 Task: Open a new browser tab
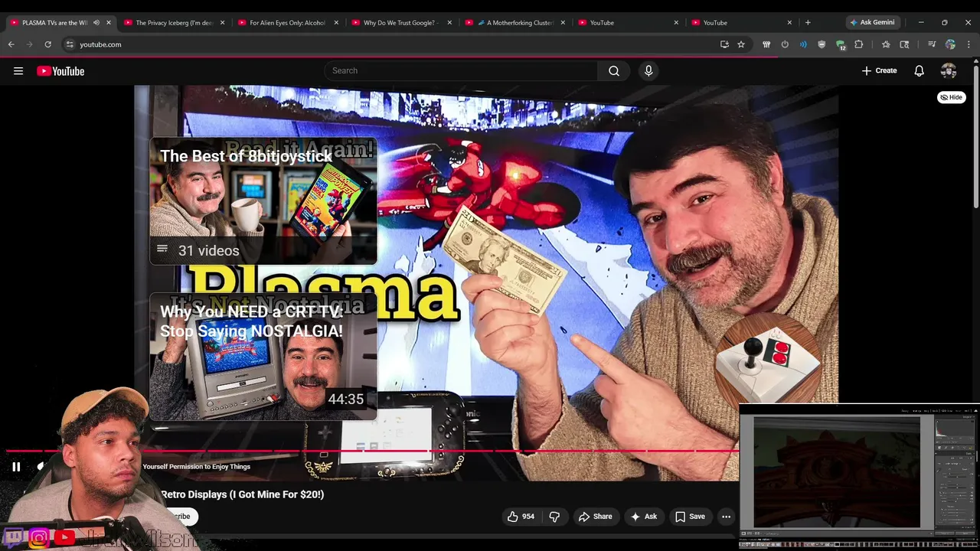click(x=808, y=23)
